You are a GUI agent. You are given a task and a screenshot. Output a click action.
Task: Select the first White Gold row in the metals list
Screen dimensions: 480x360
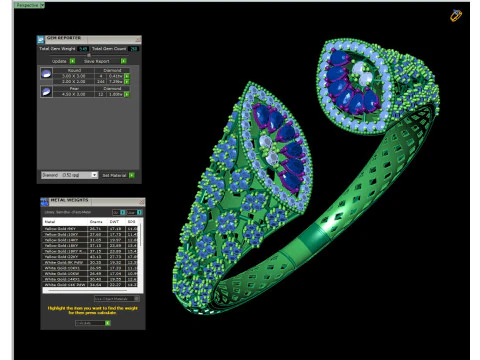(x=90, y=263)
